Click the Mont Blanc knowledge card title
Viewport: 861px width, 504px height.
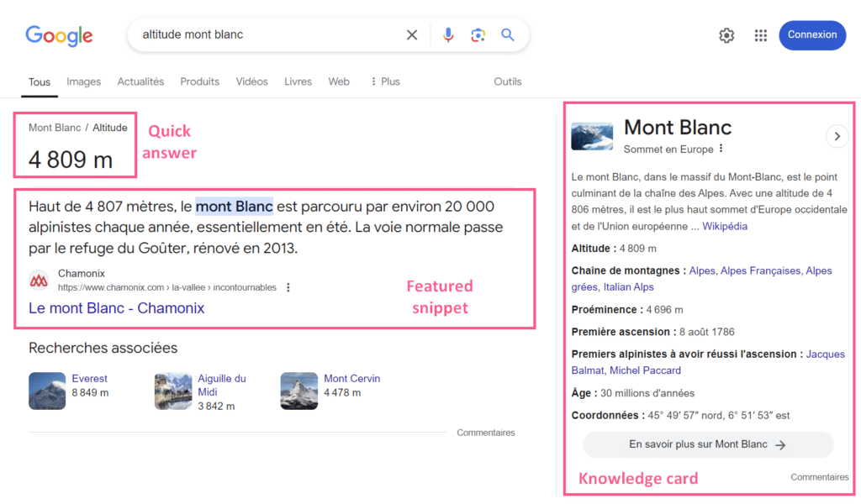pyautogui.click(x=678, y=127)
